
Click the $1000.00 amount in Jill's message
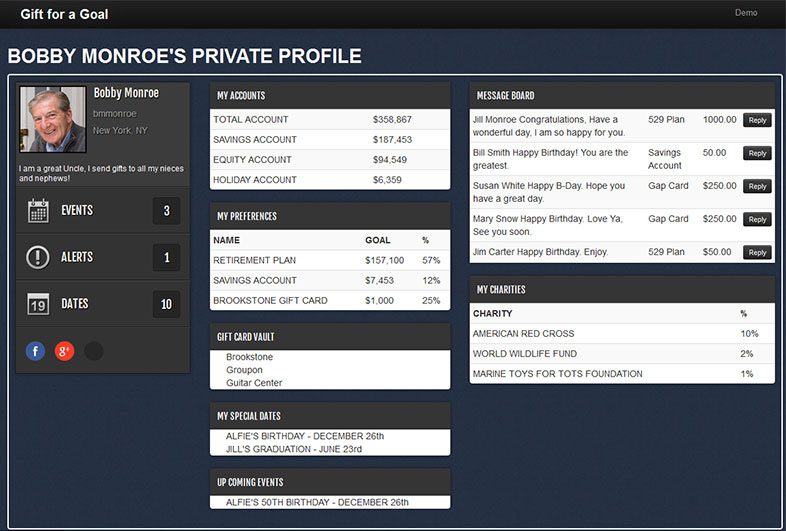(x=719, y=119)
